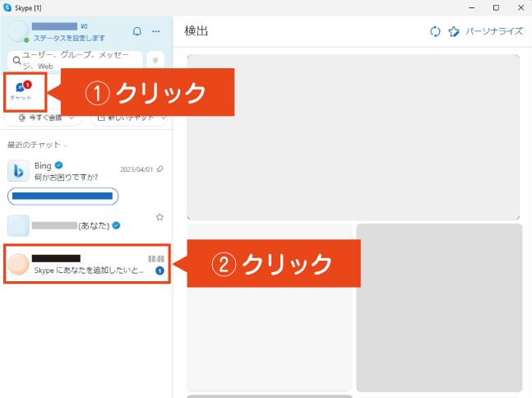Image resolution: width=532 pixels, height=398 pixels.
Task: Switch to the チャット tab
Action: click(21, 91)
